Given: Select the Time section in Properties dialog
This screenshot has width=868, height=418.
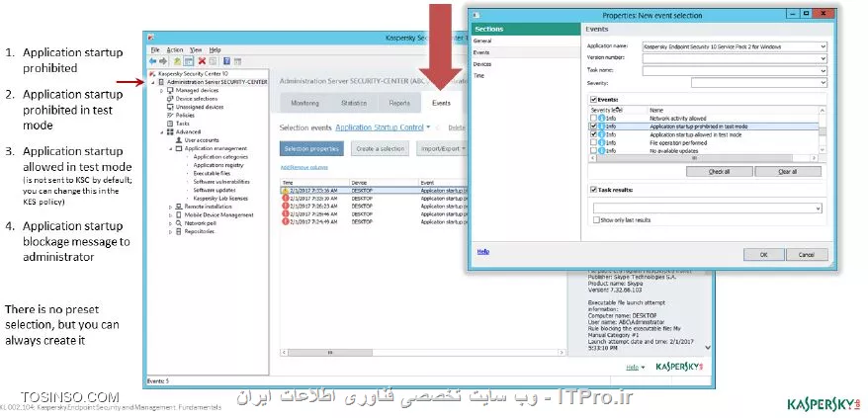Looking at the screenshot, I should coord(479,76).
